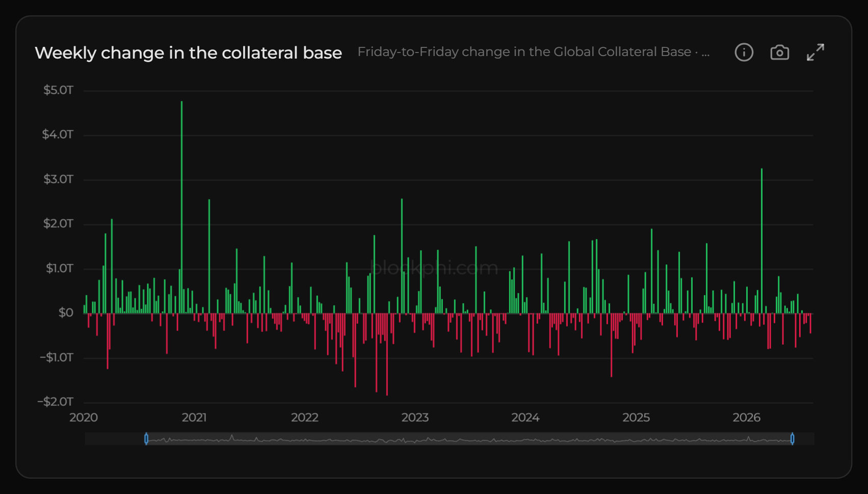The height and width of the screenshot is (494, 868).
Task: Click the "Weekly change in the collateral base" title
Action: 188,53
